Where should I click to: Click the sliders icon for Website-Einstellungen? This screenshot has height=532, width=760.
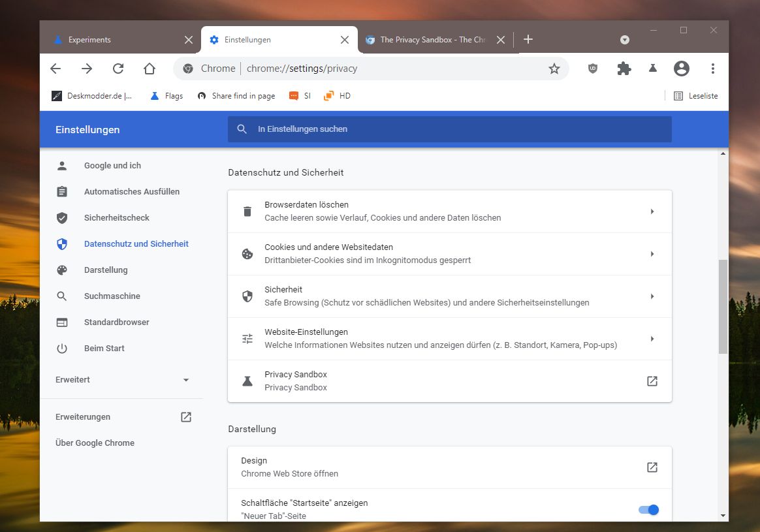[247, 339]
